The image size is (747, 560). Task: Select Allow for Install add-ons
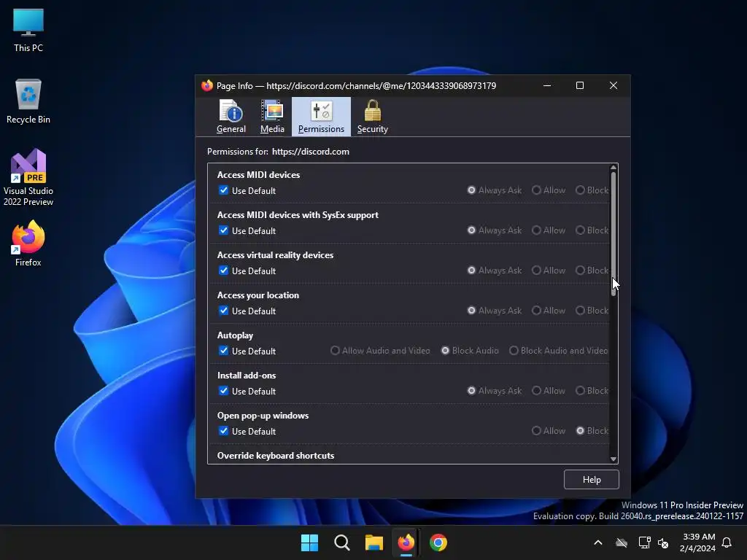[x=536, y=391]
